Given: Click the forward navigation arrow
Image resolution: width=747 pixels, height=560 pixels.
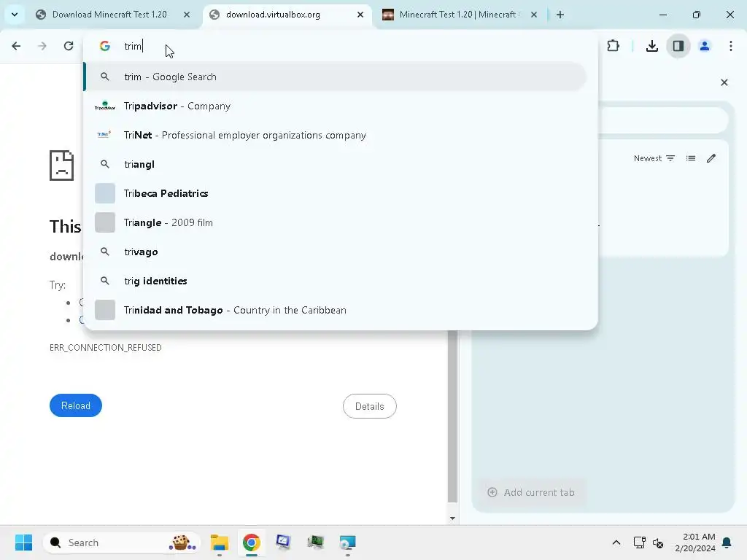Looking at the screenshot, I should pyautogui.click(x=42, y=46).
